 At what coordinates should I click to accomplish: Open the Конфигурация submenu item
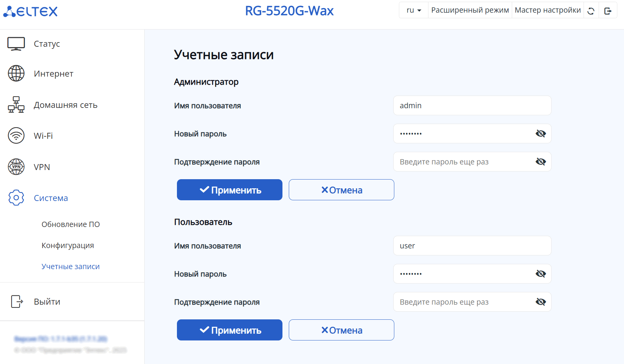[68, 245]
